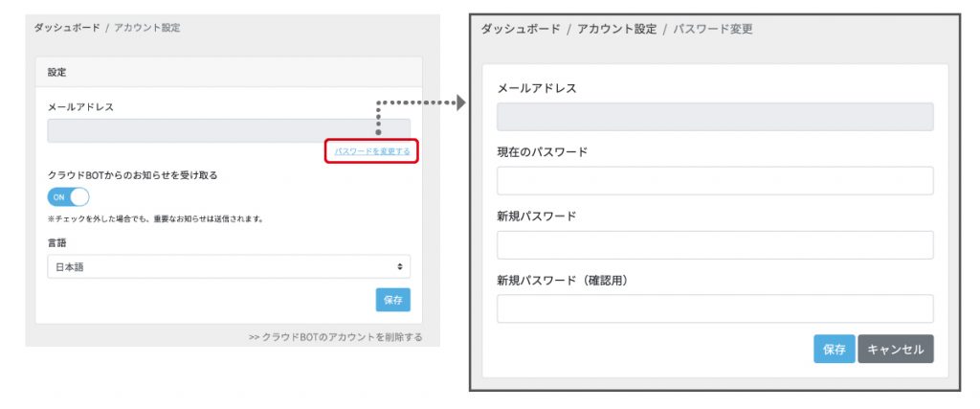Click the クラウドBOTからのお知らせを受け取る label

139,175
